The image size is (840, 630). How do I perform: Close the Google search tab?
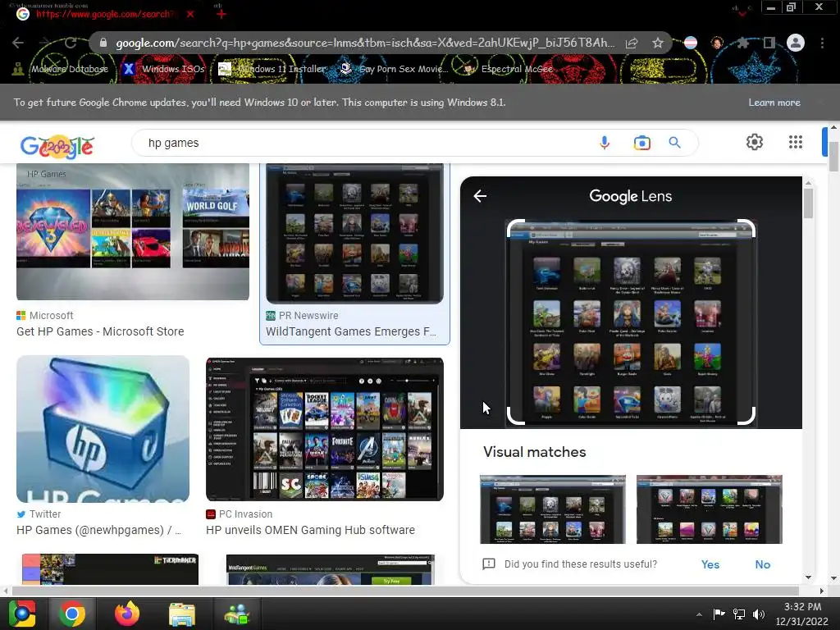pyautogui.click(x=190, y=14)
